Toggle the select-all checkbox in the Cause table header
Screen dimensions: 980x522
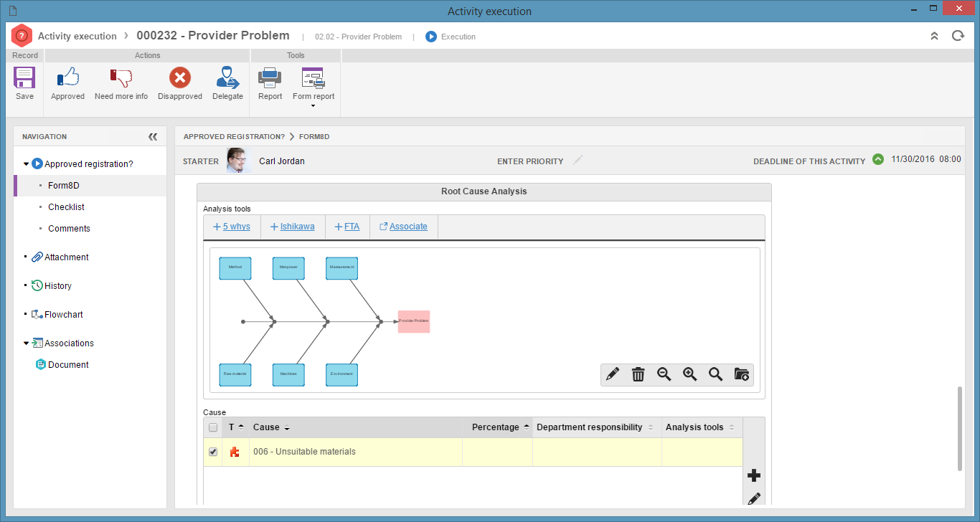point(213,427)
